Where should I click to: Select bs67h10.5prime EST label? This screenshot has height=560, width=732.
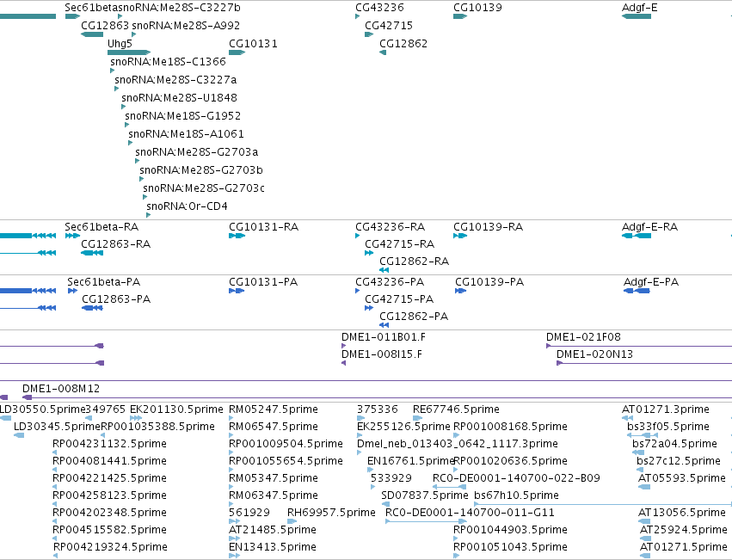click(516, 495)
